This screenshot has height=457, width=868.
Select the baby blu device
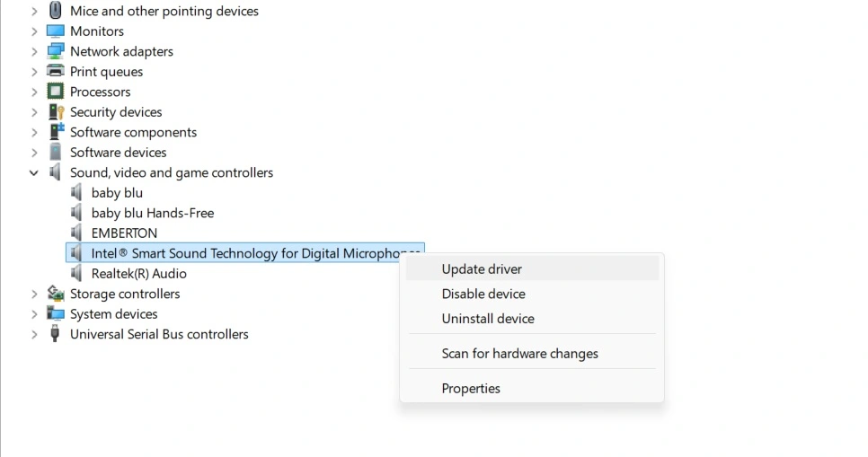pos(117,192)
